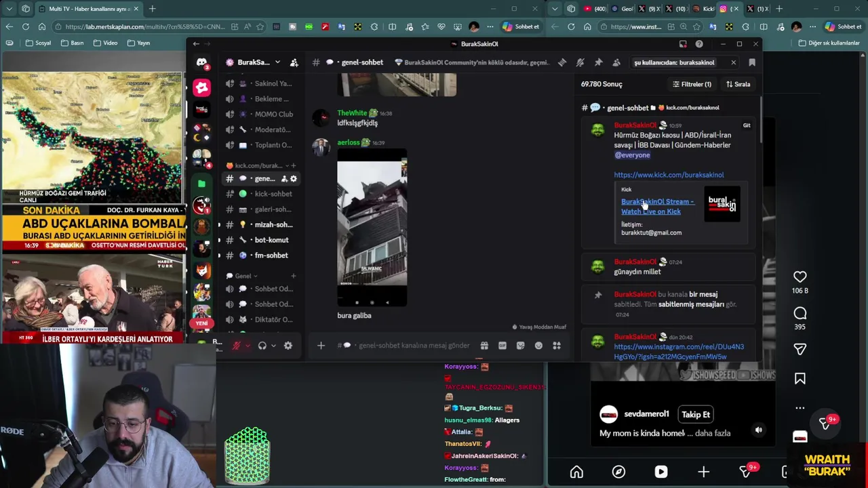The image size is (868, 488).
Task: Toggle Discord headphones deafen
Action: (x=262, y=346)
